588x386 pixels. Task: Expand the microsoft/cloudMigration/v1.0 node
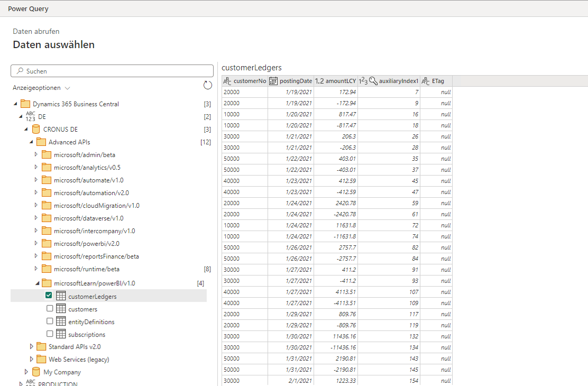[x=36, y=205]
